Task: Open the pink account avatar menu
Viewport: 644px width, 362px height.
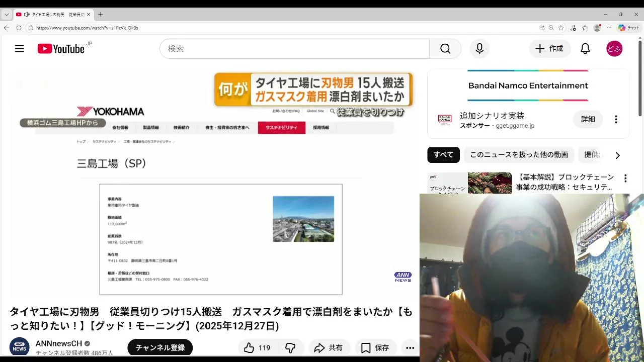Action: click(x=614, y=49)
